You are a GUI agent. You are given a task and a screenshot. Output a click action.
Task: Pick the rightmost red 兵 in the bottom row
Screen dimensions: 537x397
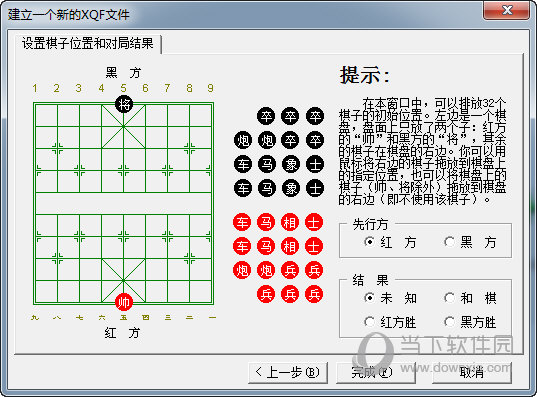click(x=314, y=294)
